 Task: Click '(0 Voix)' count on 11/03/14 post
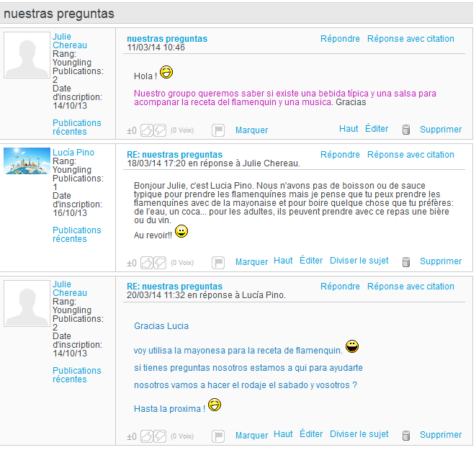pos(182,130)
